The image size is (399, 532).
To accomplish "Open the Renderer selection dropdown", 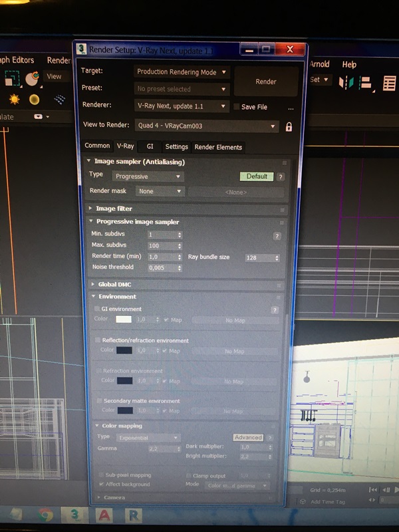I will click(x=182, y=106).
